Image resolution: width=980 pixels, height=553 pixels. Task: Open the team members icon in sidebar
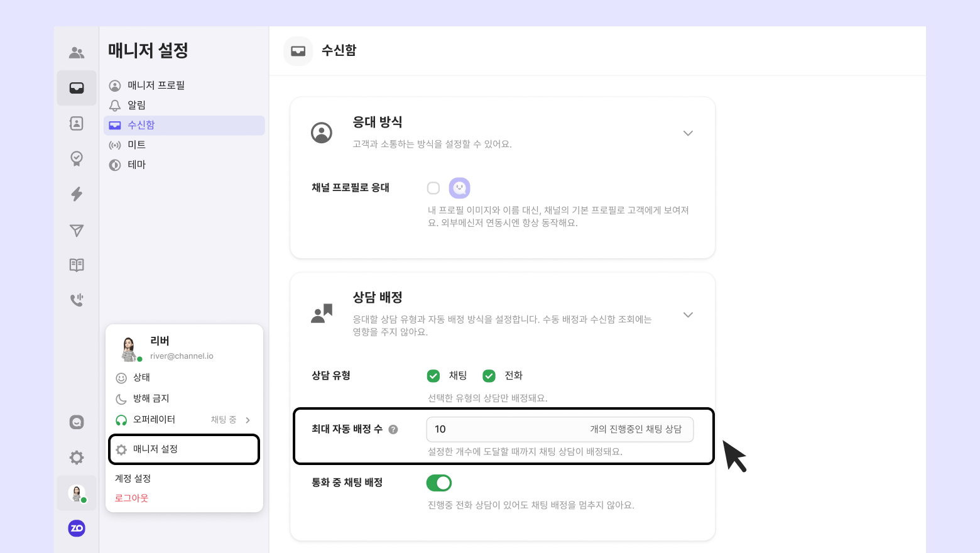click(x=77, y=53)
